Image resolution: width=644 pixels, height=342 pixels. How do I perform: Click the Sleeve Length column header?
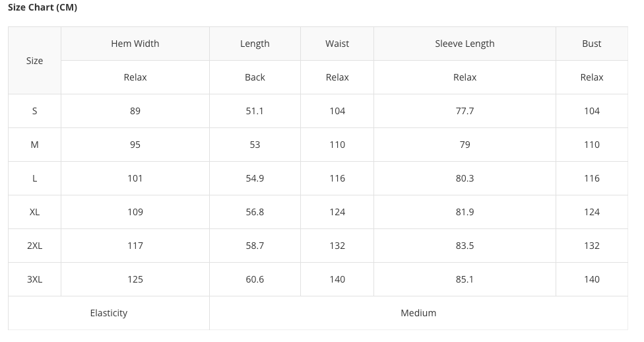click(x=465, y=44)
